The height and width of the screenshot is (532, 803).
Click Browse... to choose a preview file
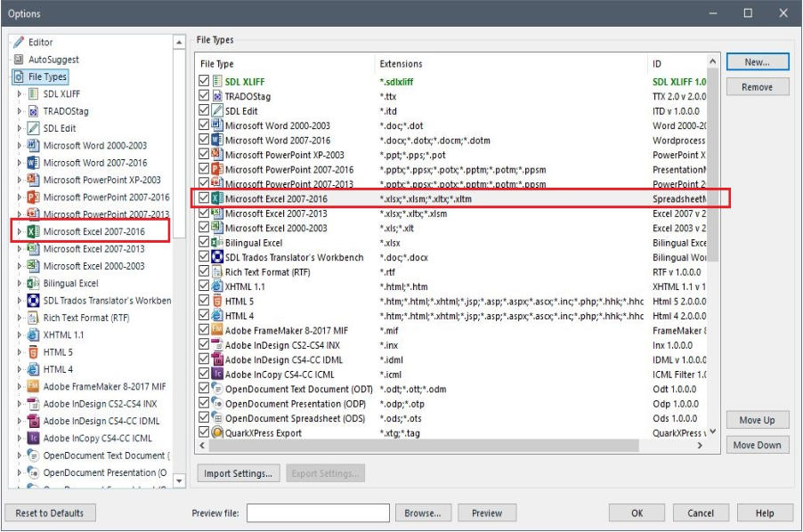[423, 513]
